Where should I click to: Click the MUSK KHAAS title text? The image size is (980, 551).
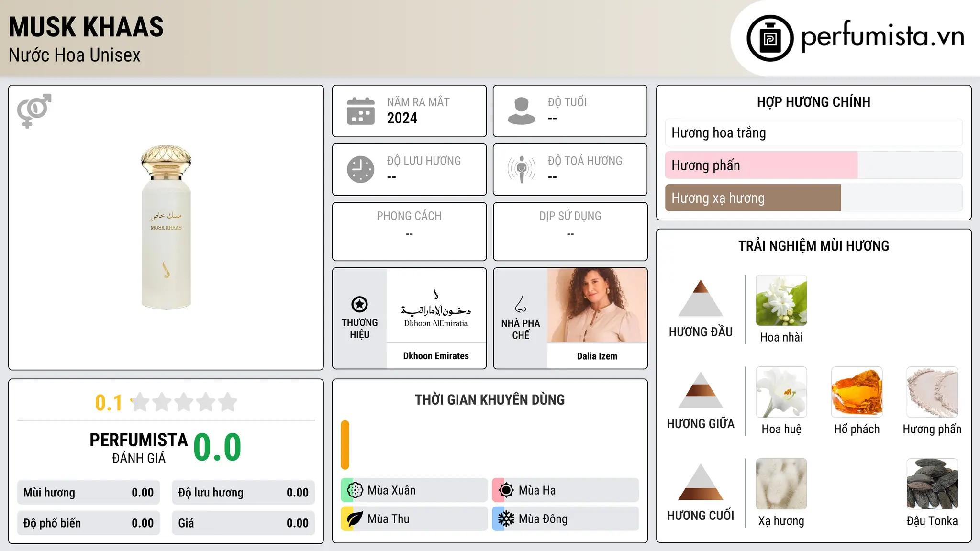click(x=86, y=27)
